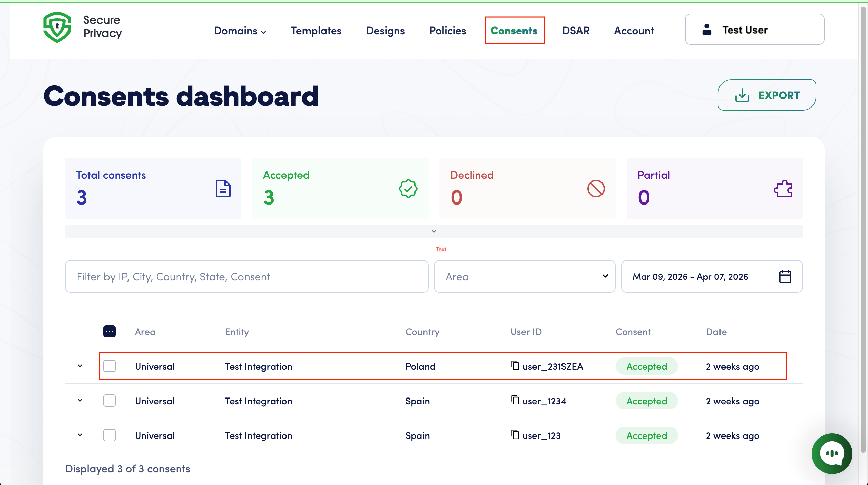Image resolution: width=868 pixels, height=485 pixels.
Task: Expand the user_123 row details
Action: tap(80, 435)
